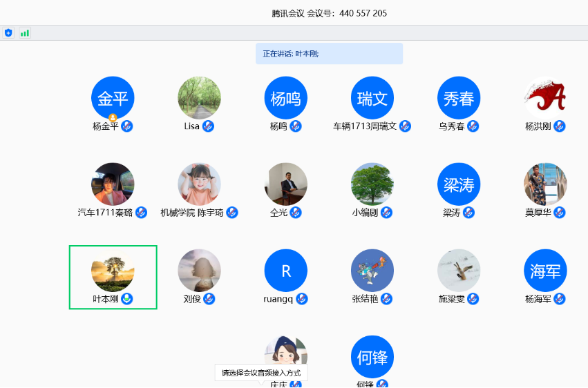This screenshot has width=588, height=388.
Task: Click the 海军 avatar circle
Action: [545, 270]
